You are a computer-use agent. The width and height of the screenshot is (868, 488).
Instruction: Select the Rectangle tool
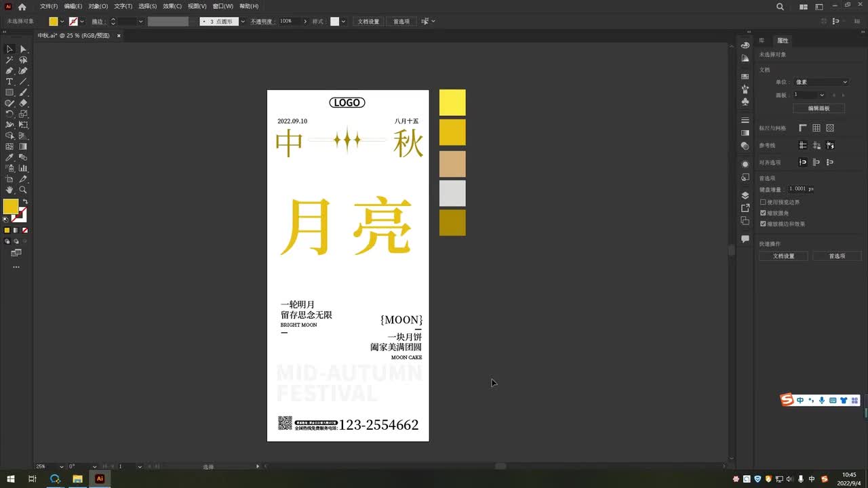pos(9,92)
